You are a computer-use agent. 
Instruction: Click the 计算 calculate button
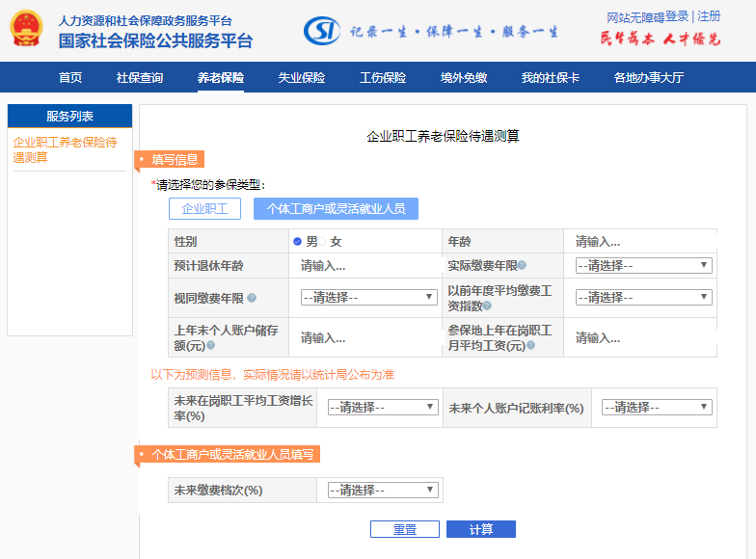(x=481, y=529)
